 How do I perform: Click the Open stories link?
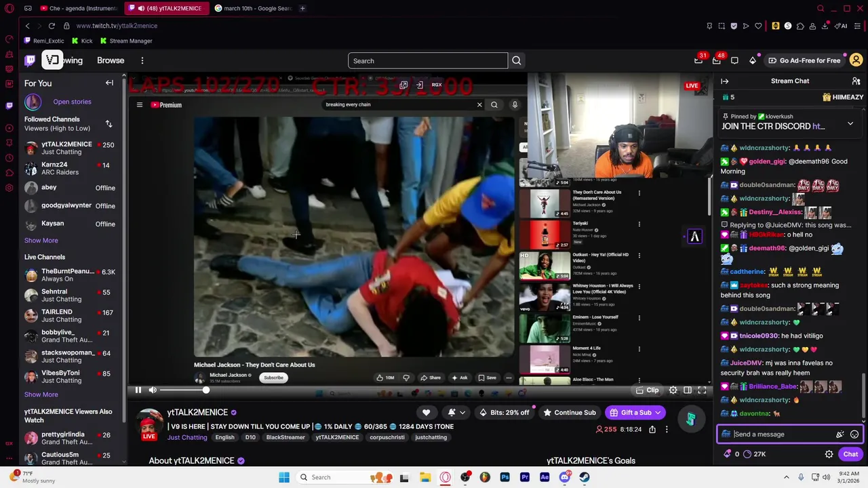tap(72, 102)
